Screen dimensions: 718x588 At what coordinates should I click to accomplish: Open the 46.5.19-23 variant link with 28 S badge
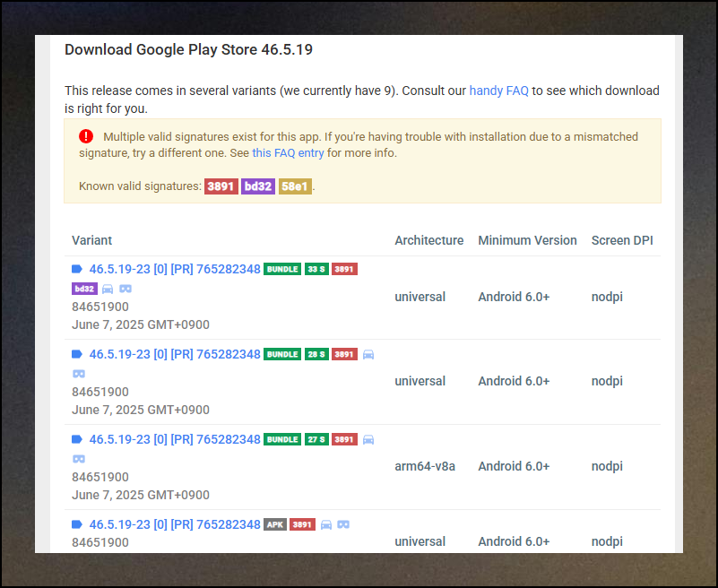click(175, 354)
